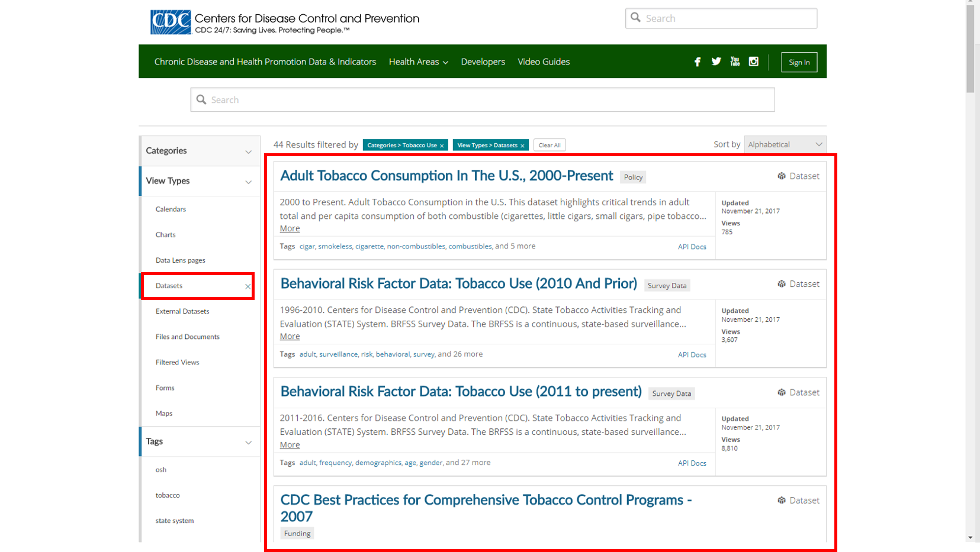The image size is (980, 552).
Task: Click the non-combustibles tag
Action: coord(416,246)
